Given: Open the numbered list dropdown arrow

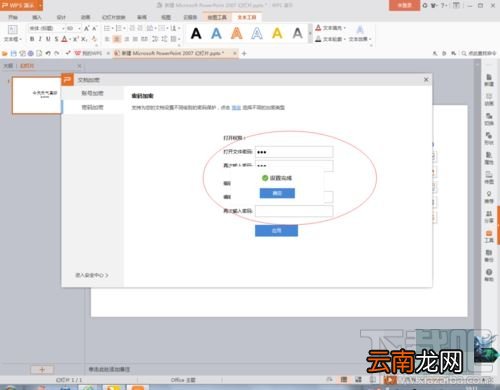Looking at the screenshot, I should (124, 28).
